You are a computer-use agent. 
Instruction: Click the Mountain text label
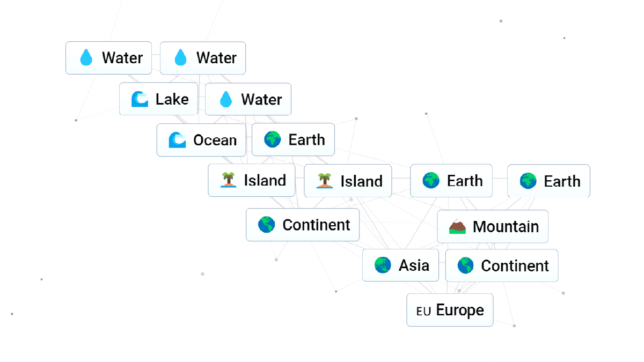(506, 226)
